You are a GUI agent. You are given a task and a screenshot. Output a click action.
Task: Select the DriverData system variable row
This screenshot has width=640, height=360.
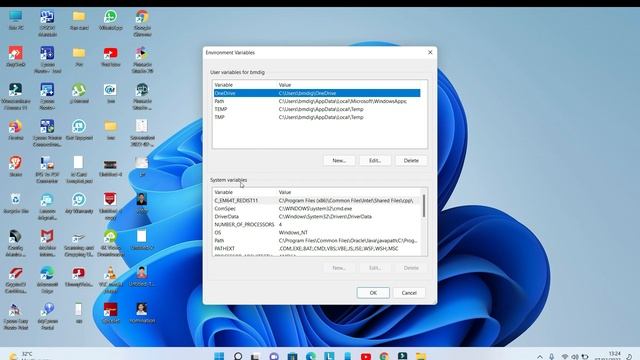tap(317, 216)
